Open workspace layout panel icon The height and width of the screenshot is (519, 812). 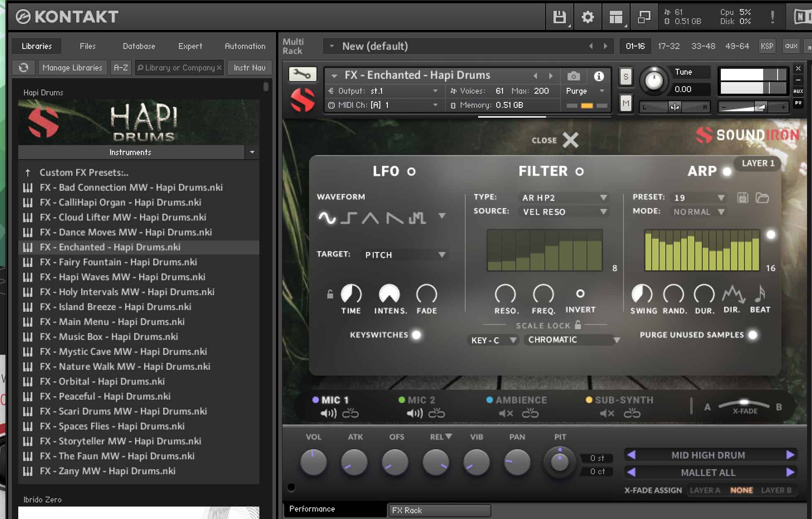click(x=616, y=17)
